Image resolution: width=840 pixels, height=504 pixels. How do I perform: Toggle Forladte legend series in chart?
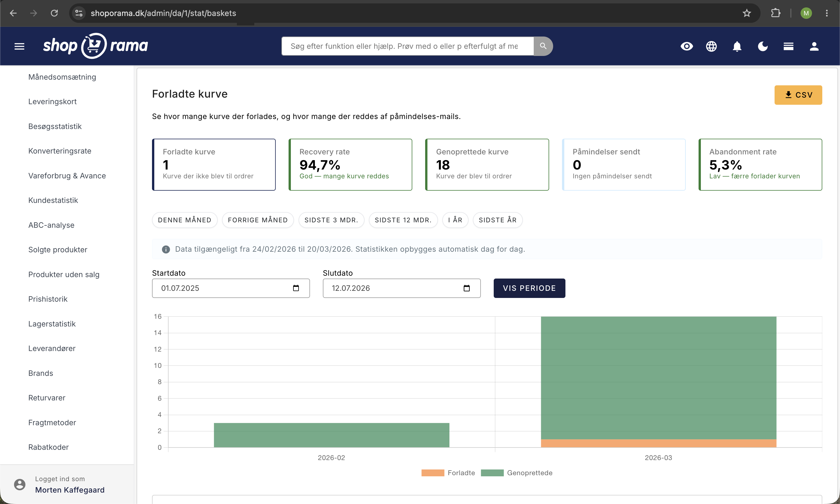coord(448,473)
